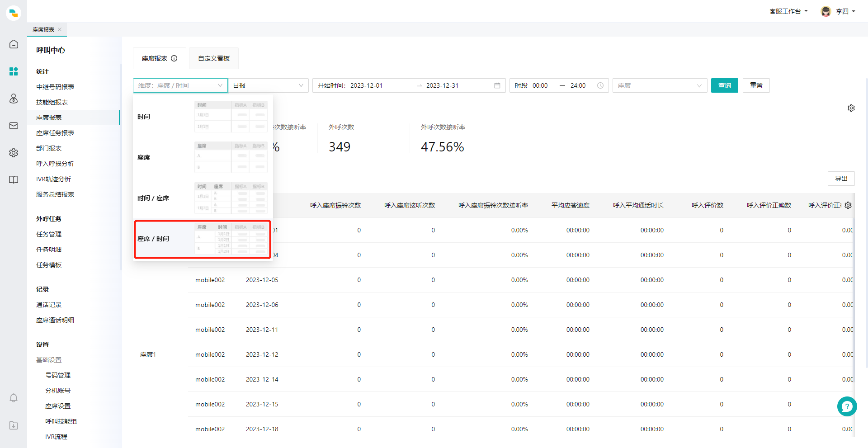Open IVR轨迹分析 in sidebar
This screenshot has width=868, height=448.
53,179
